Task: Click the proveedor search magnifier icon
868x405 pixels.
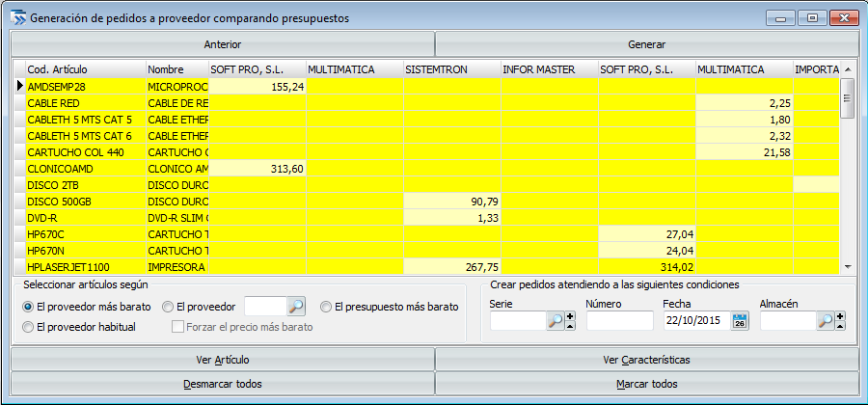Action: pyautogui.click(x=297, y=307)
